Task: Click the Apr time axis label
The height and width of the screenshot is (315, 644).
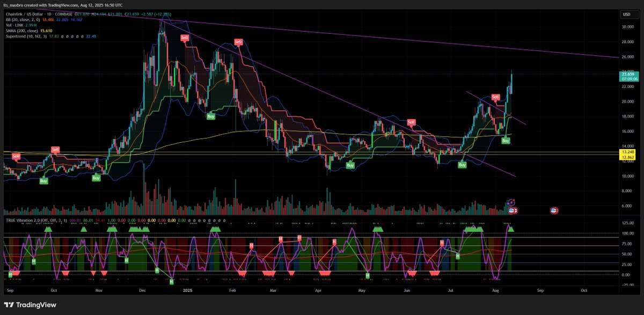Action: click(318, 290)
